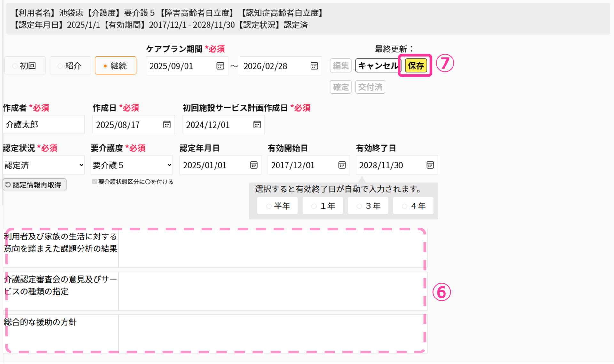Select the 初回 radio option
The image size is (614, 364).
coord(25,66)
